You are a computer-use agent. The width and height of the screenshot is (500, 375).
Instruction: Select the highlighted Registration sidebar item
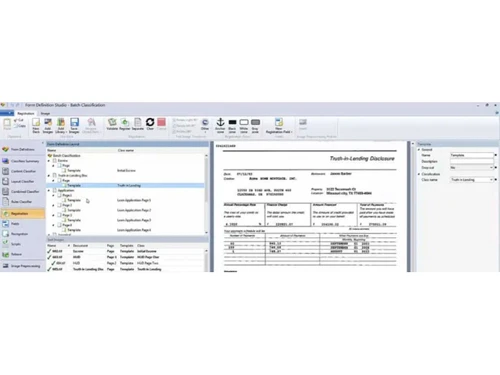pyautogui.click(x=22, y=214)
